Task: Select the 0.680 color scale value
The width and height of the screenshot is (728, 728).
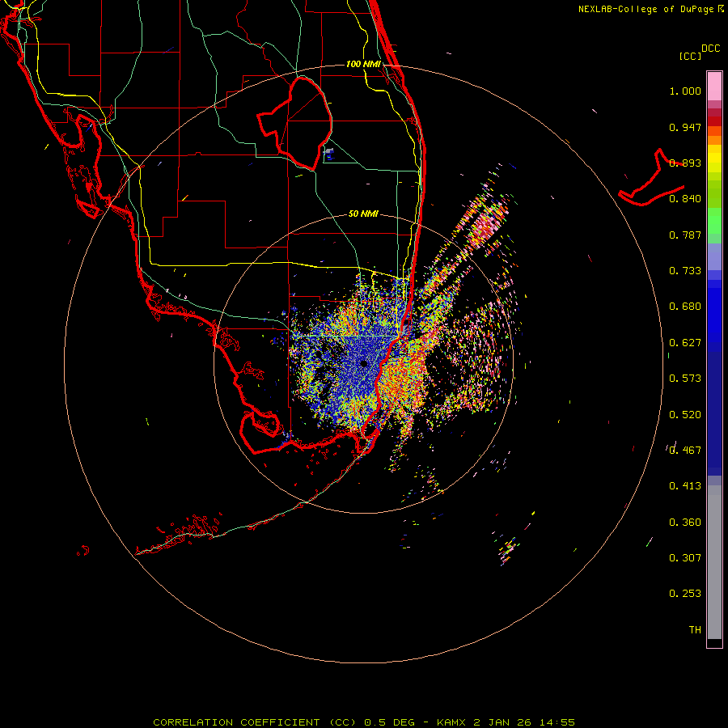Action: [685, 307]
